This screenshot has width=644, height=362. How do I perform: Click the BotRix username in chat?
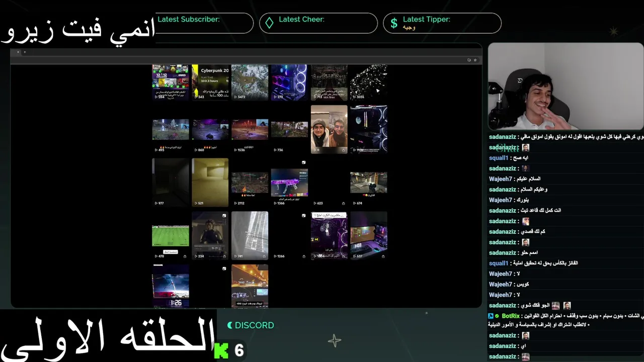511,316
